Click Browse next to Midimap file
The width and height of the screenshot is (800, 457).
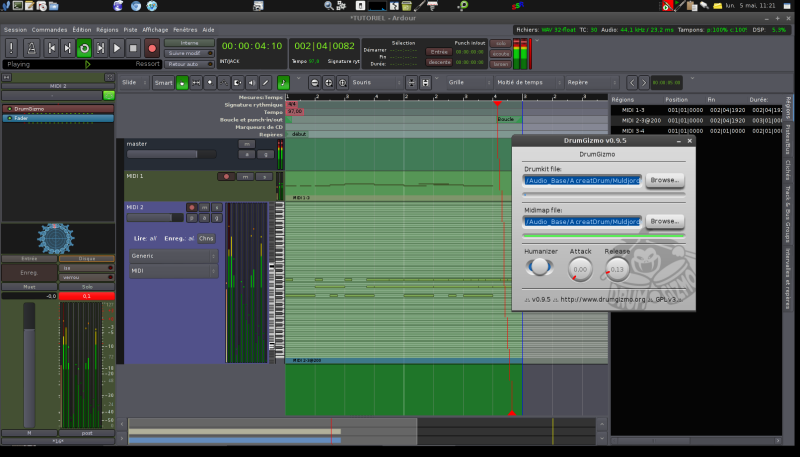coord(664,221)
